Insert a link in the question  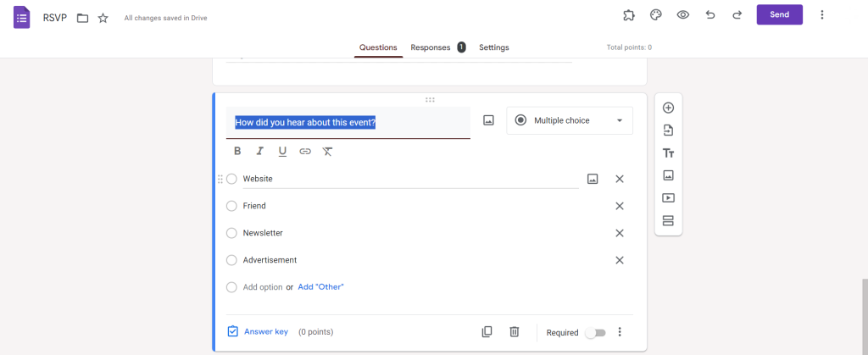(x=305, y=151)
